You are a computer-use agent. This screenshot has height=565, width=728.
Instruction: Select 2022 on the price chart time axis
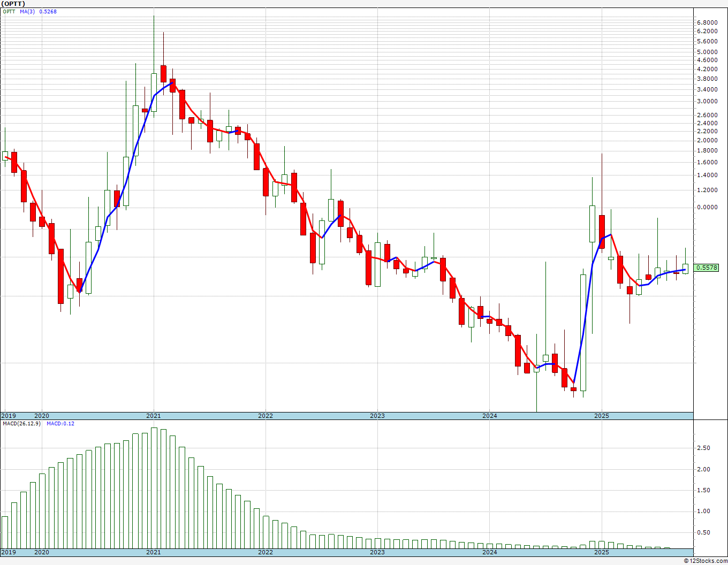tap(265, 416)
